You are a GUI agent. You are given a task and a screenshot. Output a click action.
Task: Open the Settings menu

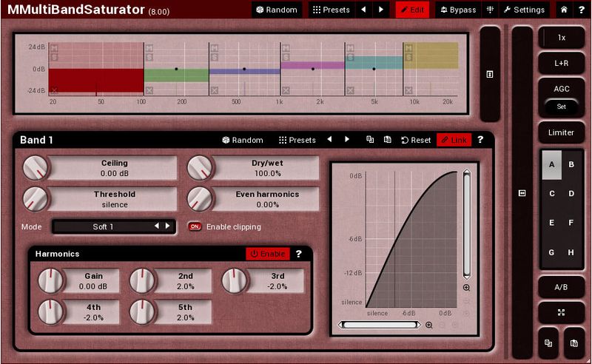tap(524, 10)
